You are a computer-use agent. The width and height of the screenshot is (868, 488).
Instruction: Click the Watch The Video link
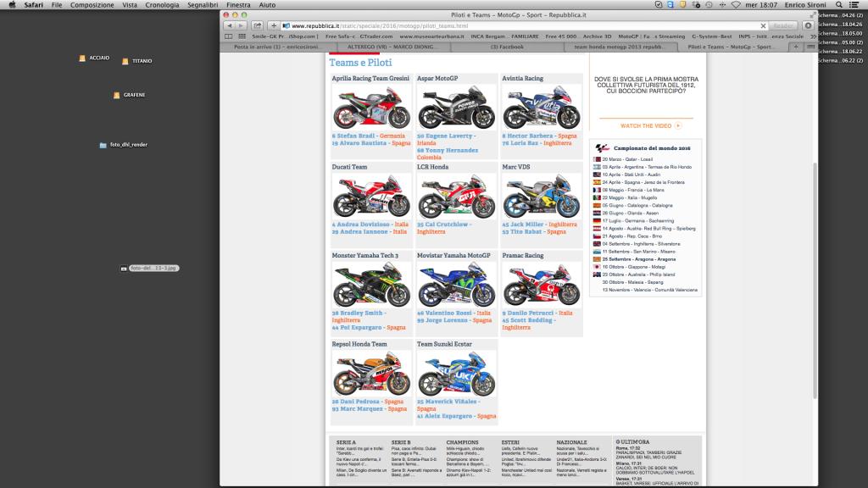click(646, 125)
